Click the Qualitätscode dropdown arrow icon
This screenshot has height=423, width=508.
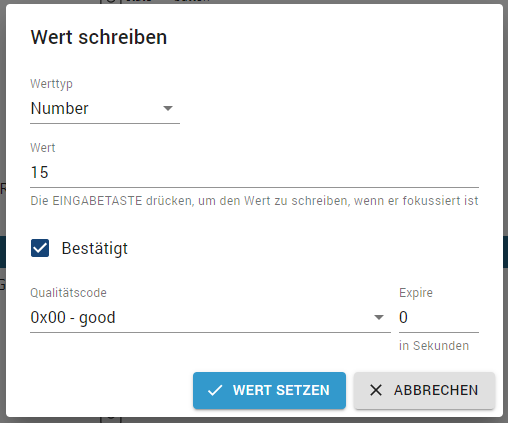[x=379, y=317]
